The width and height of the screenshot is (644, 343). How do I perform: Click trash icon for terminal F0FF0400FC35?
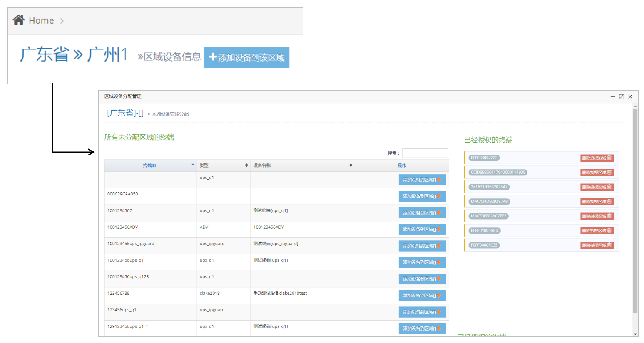[x=609, y=245]
